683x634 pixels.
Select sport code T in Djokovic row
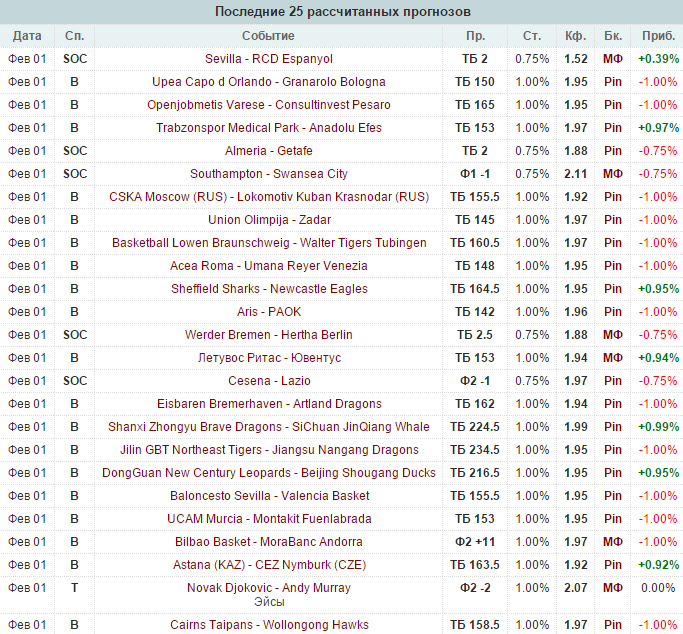[x=74, y=588]
